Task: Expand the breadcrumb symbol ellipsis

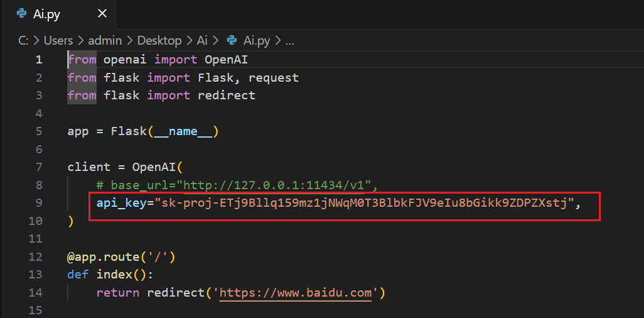Action: [290, 40]
